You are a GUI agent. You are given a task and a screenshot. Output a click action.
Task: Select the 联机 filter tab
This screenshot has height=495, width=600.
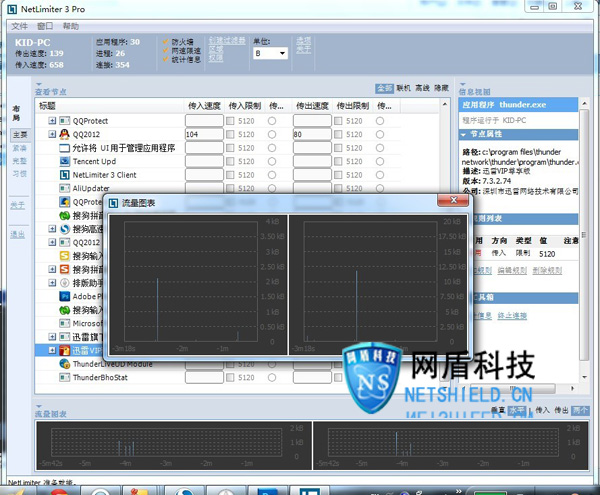coord(403,88)
